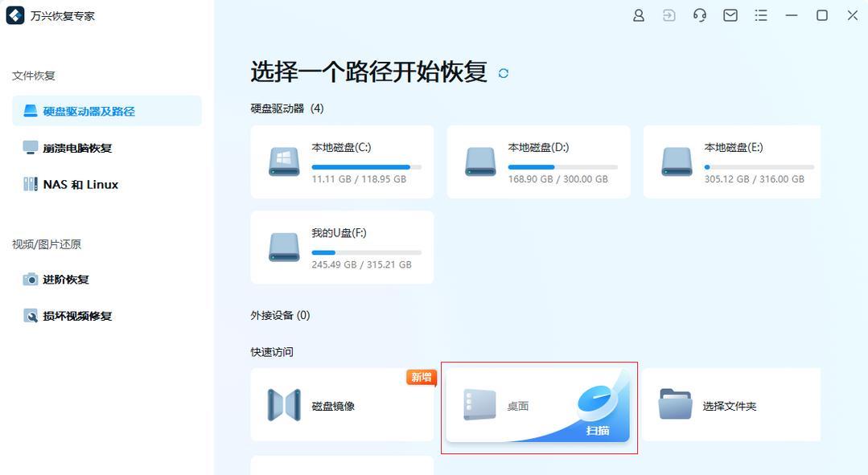Click F: drive usage bar
The width and height of the screenshot is (868, 475).
(367, 252)
